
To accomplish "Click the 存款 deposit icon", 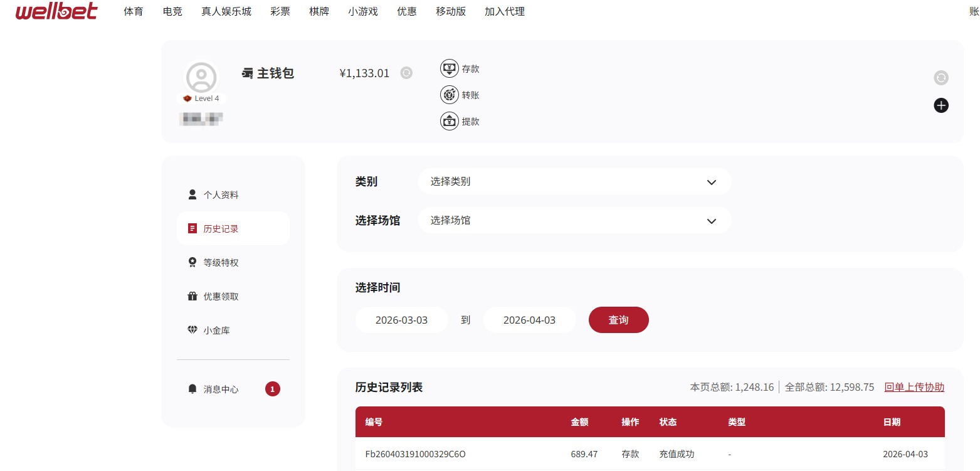I will [450, 68].
